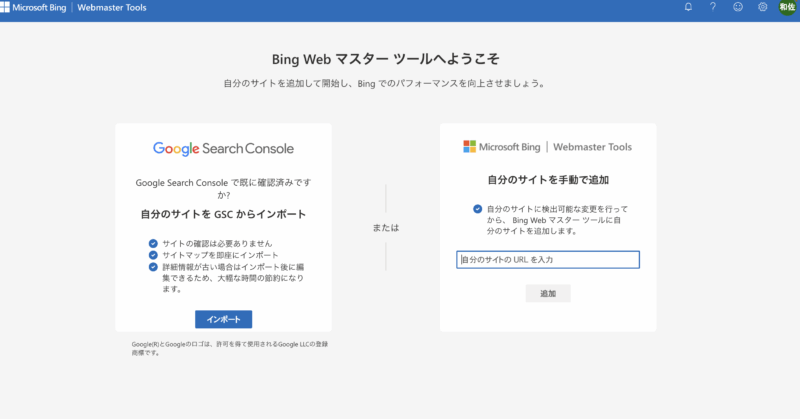800x419 pixels.
Task: Click the 追加 button
Action: pyautogui.click(x=548, y=293)
